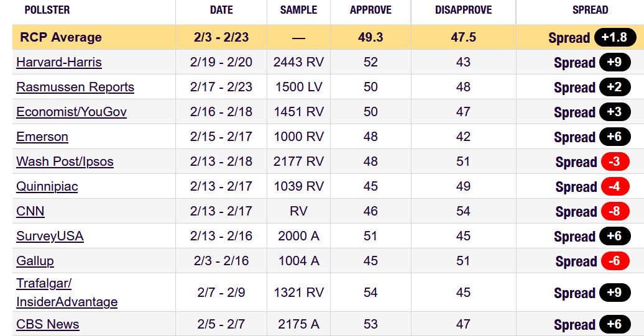The width and height of the screenshot is (644, 336).
Task: Open the SurveyUSA poll link
Action: (x=50, y=236)
